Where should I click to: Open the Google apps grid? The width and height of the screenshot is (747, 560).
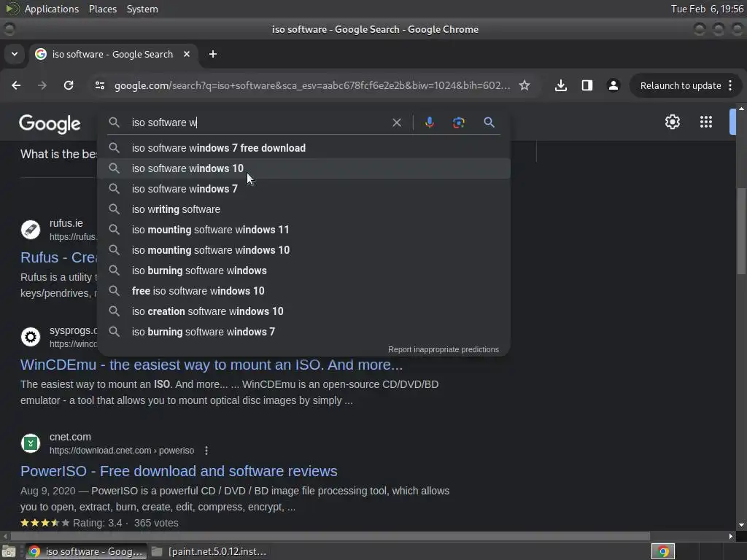click(706, 122)
